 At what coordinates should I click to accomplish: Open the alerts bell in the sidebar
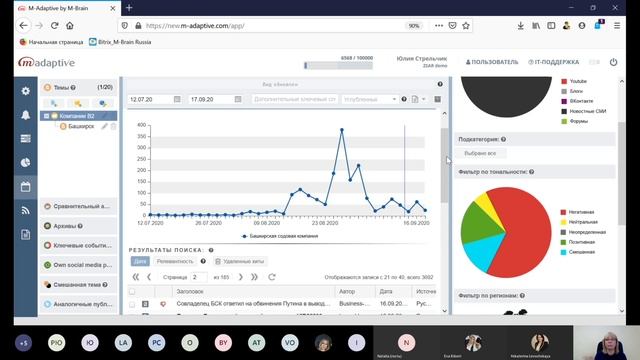coord(25,115)
